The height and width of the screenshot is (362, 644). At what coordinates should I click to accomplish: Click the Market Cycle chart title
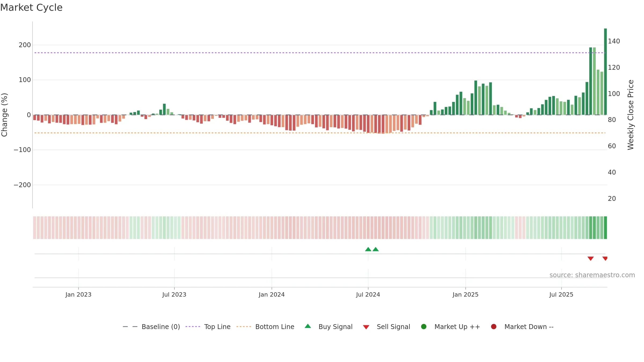point(31,8)
